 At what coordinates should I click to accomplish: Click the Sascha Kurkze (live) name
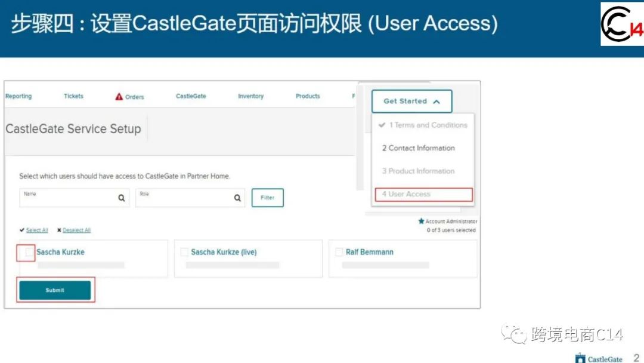click(224, 252)
